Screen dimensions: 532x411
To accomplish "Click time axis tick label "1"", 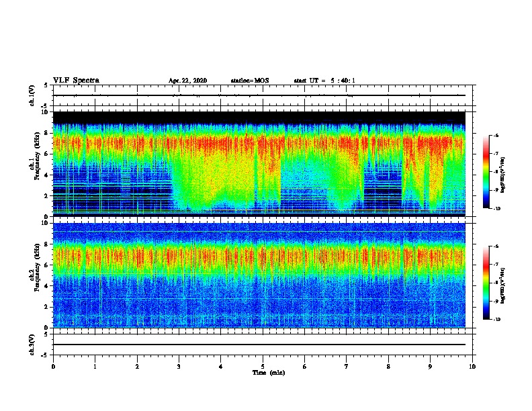I will [x=95, y=367].
